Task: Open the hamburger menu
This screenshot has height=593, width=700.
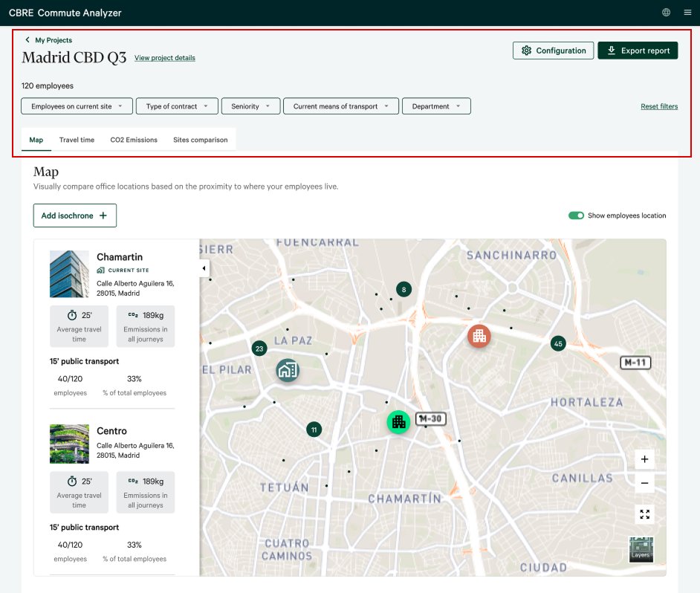Action: click(687, 13)
